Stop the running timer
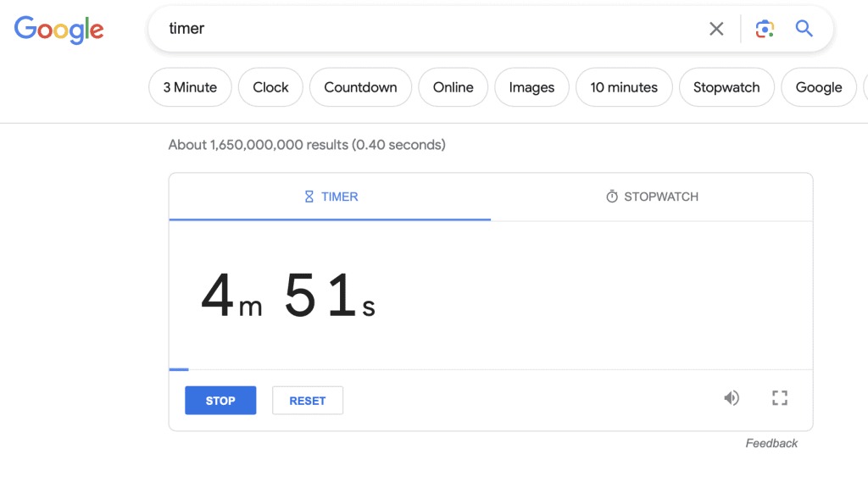The image size is (868, 482). pyautogui.click(x=220, y=401)
